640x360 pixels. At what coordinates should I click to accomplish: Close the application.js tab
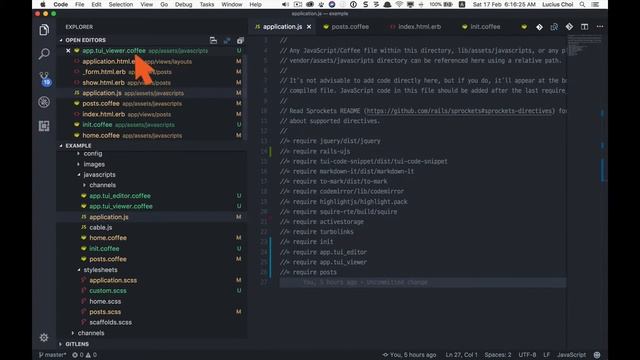(x=309, y=27)
